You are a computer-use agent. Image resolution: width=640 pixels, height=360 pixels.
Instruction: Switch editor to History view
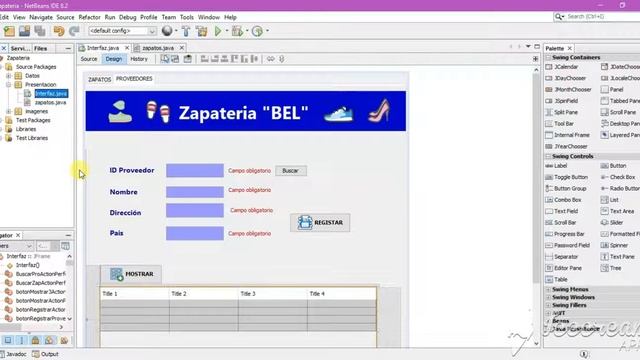click(x=139, y=59)
